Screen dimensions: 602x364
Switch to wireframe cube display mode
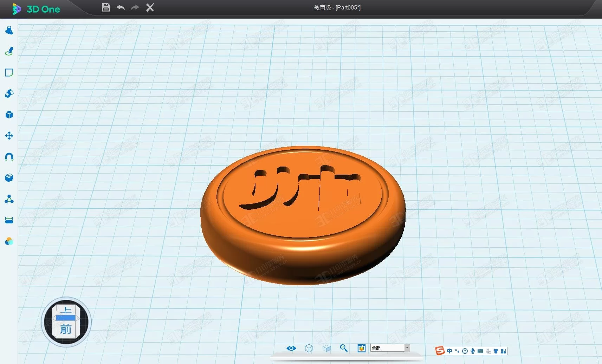pos(309,348)
